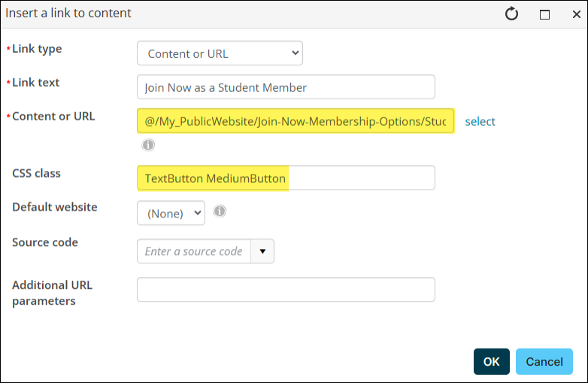Image resolution: width=588 pixels, height=383 pixels.
Task: Maximize the Insert a link dialog
Action: pos(544,14)
